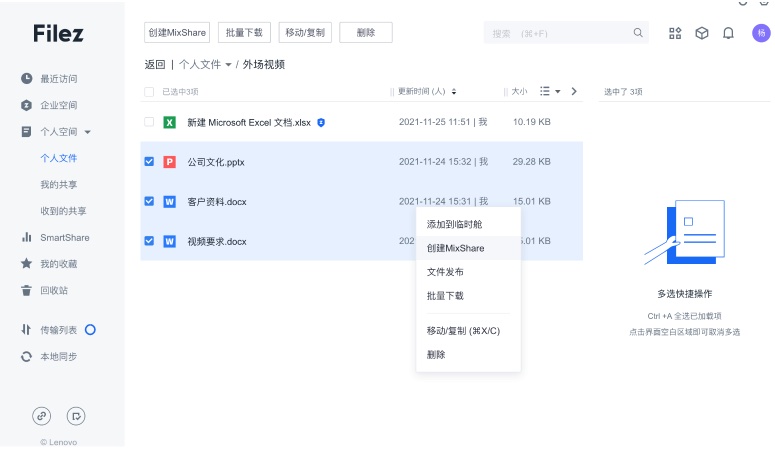Image resolution: width=775 pixels, height=450 pixels.
Task: Collapse the 个人空间 sidebar section
Action: [88, 132]
